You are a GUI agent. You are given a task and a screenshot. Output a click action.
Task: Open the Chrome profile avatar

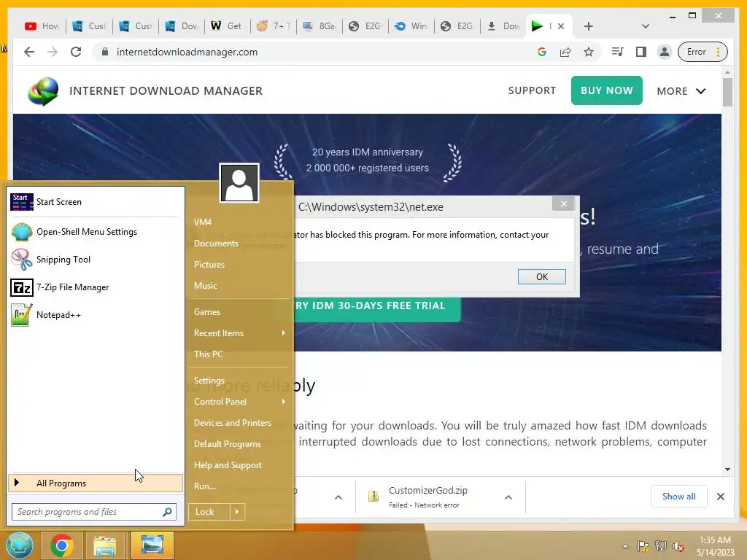664,52
